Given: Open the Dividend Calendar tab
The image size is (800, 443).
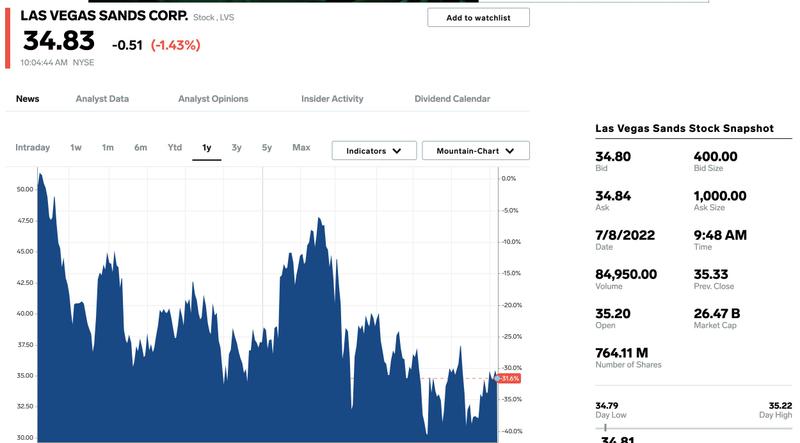Looking at the screenshot, I should coord(452,99).
